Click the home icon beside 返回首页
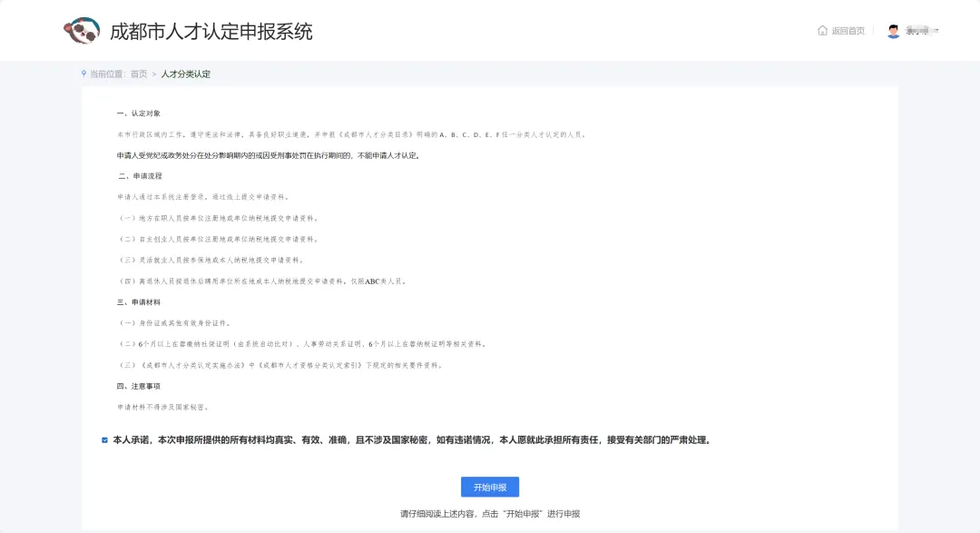 pos(822,31)
